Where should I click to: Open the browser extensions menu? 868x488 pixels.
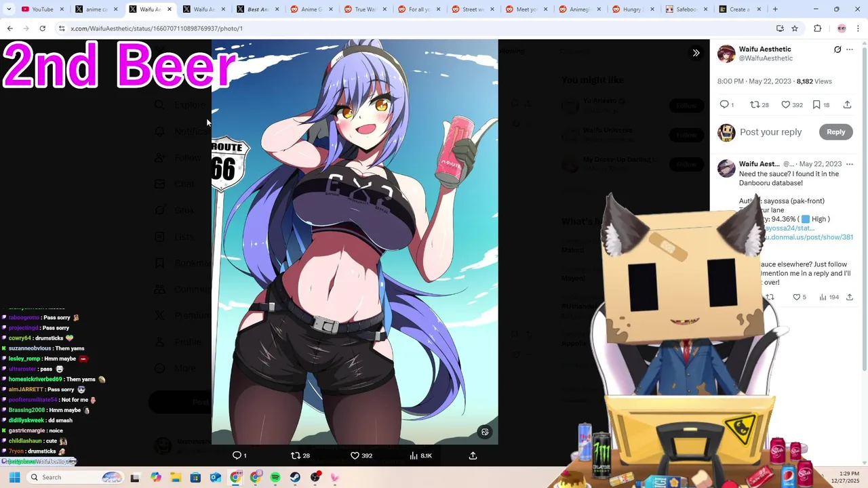click(817, 28)
